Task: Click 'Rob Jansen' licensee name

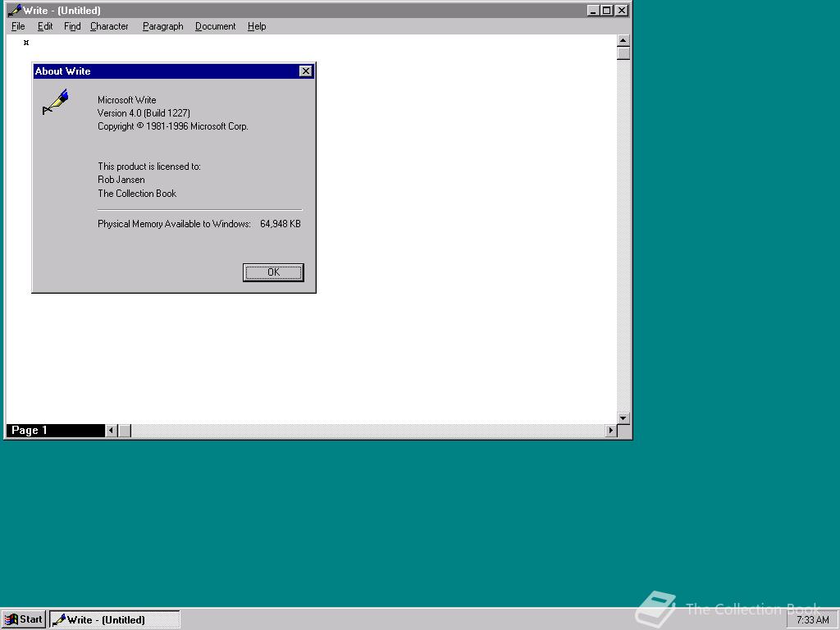Action: tap(121, 180)
